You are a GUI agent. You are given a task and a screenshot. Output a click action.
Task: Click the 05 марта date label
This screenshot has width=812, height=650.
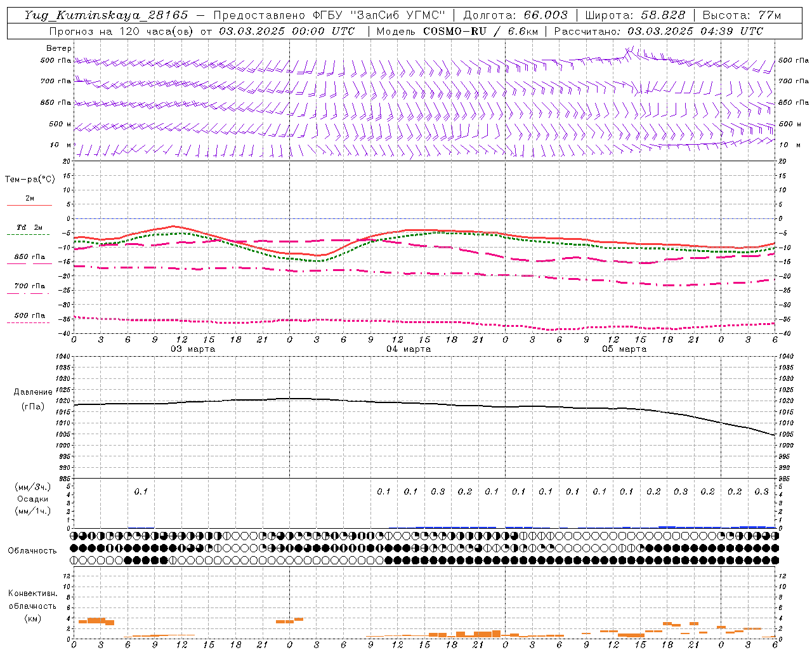624,349
